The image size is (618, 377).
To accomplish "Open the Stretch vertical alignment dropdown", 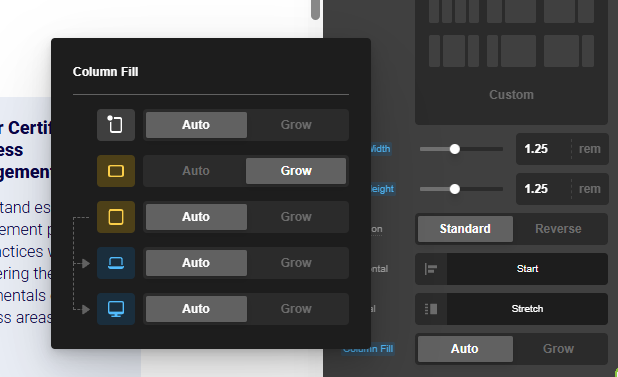I will 527,309.
